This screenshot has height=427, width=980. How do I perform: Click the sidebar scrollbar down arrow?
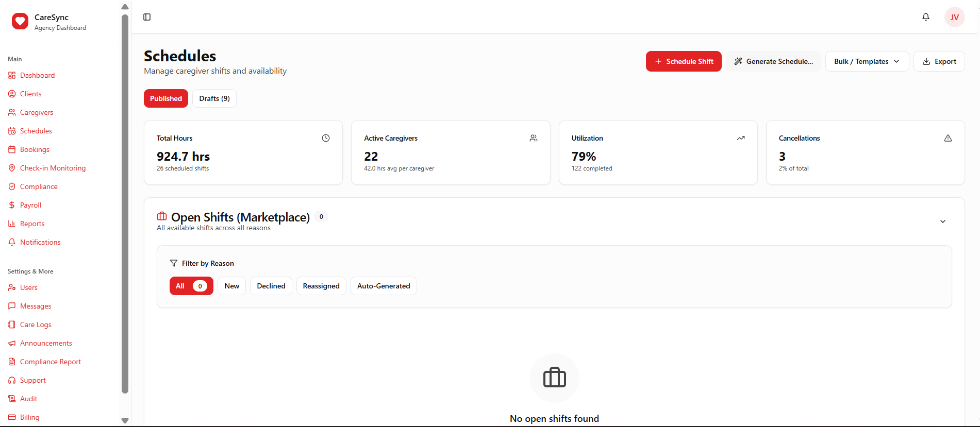point(125,420)
